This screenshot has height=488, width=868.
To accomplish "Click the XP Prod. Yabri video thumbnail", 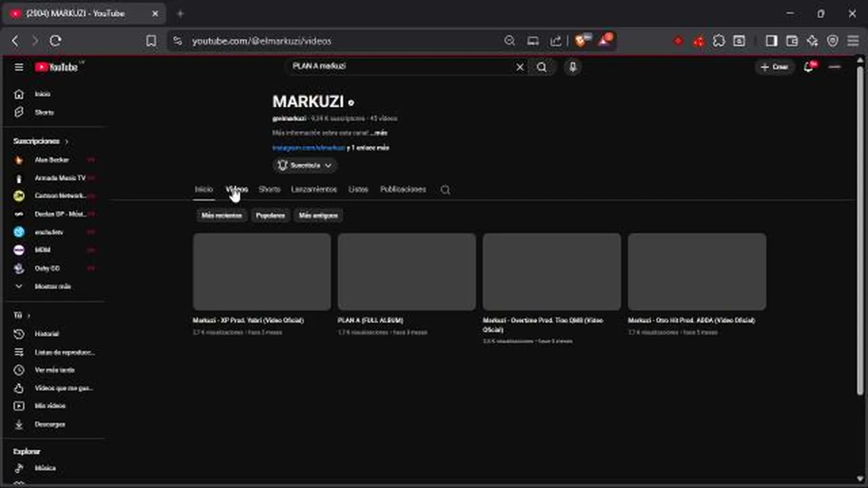I will (262, 272).
